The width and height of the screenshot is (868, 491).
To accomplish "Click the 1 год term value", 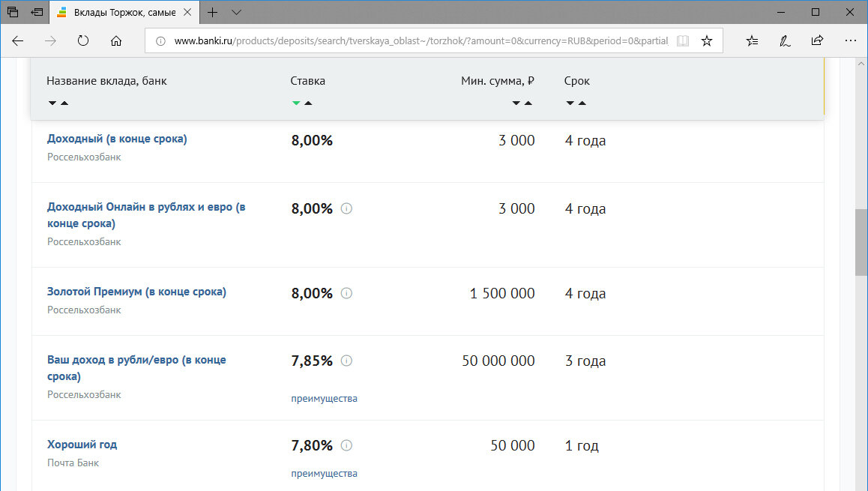I will (x=581, y=445).
